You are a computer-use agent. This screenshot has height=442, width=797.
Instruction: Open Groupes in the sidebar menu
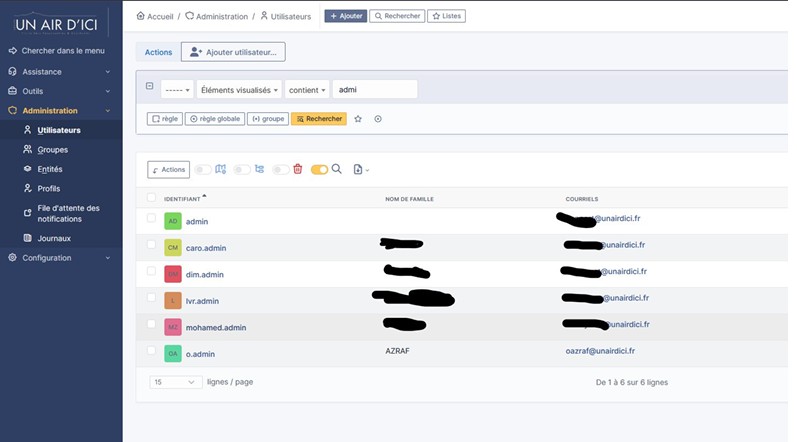52,149
